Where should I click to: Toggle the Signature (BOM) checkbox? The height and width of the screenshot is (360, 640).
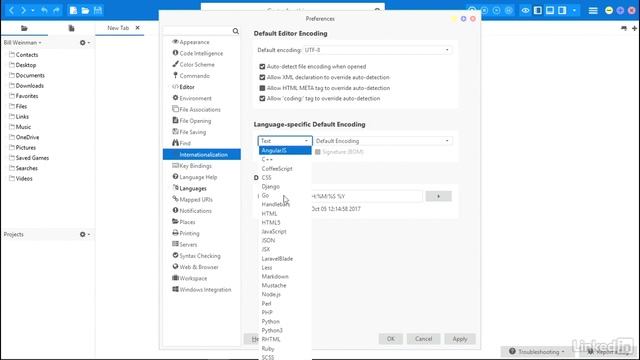[x=318, y=152]
